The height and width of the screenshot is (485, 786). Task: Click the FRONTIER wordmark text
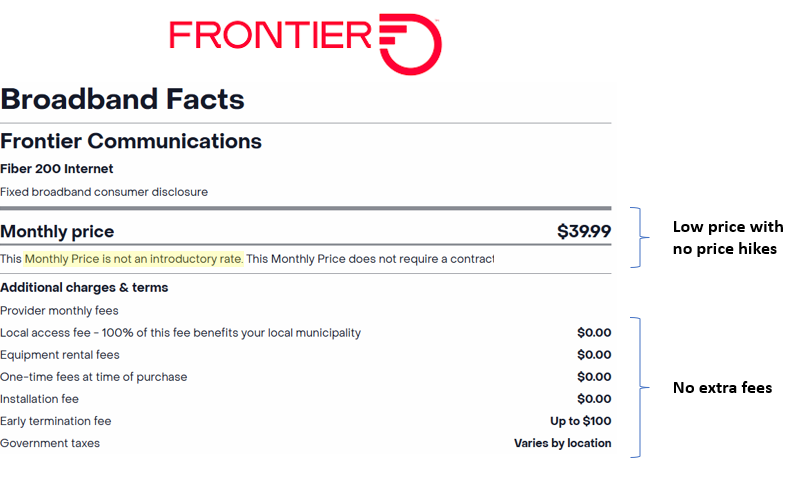[x=271, y=35]
